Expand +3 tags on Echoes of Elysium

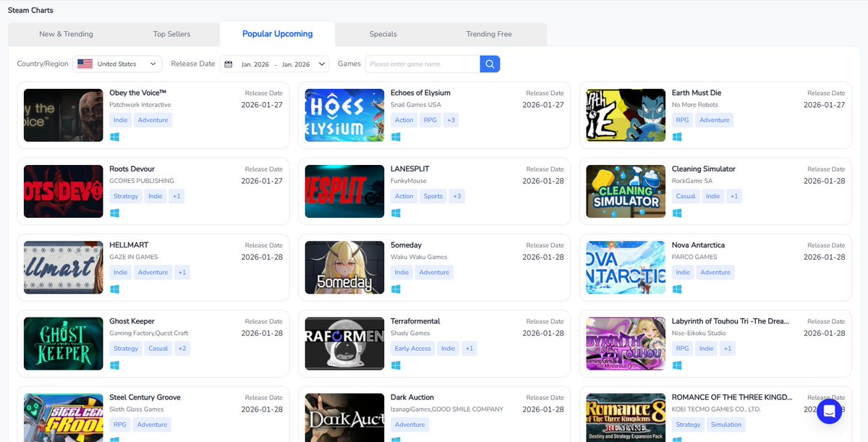(x=451, y=120)
